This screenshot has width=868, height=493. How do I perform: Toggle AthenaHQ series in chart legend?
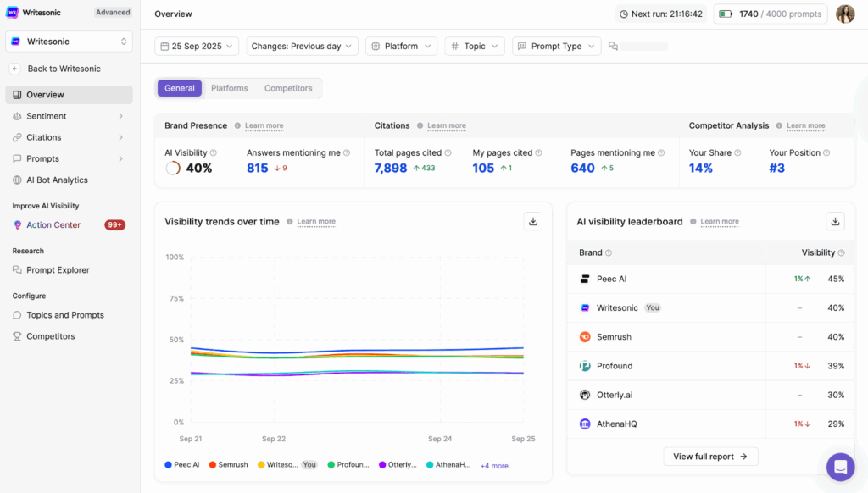tap(448, 465)
